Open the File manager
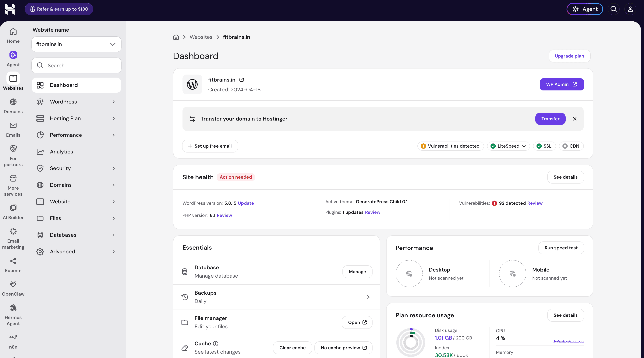Screen dimensions: 644x358 click(357, 323)
